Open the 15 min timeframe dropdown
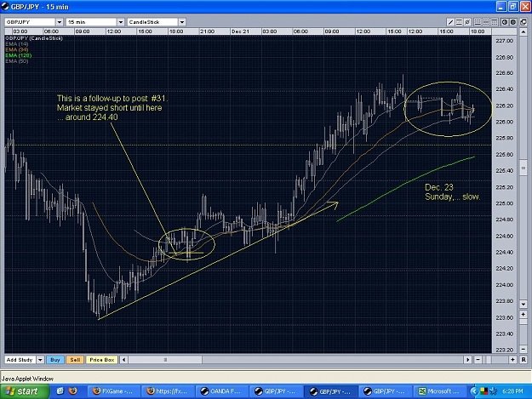 (121, 22)
